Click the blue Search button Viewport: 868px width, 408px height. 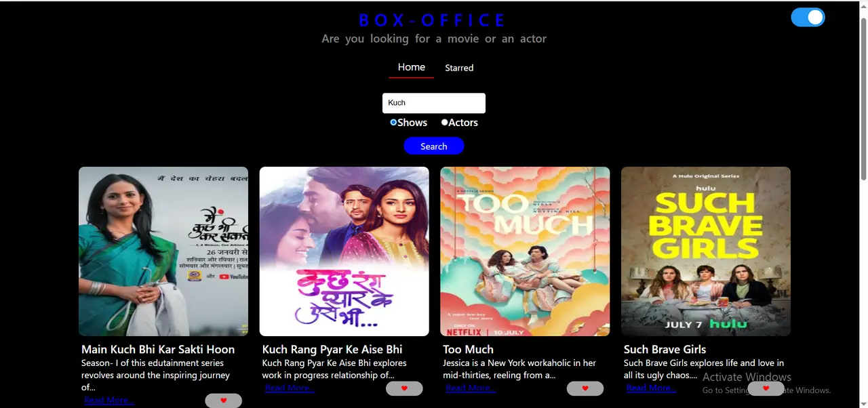point(434,146)
